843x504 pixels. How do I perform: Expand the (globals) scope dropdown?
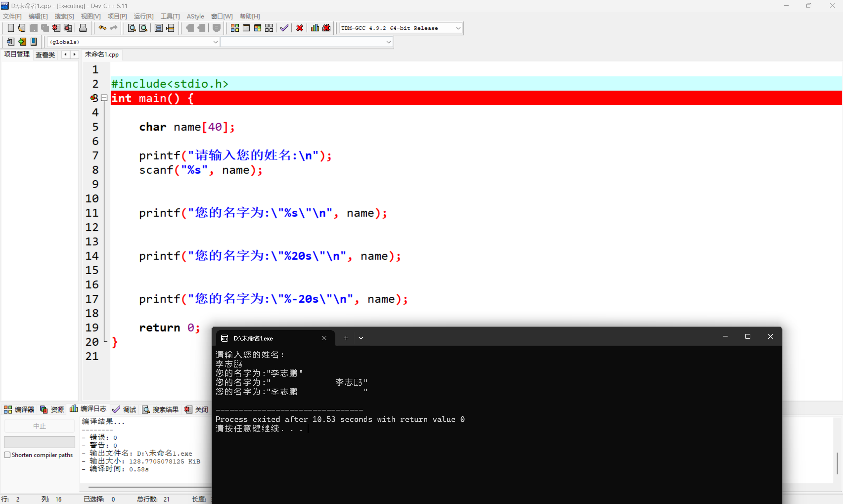tap(215, 42)
